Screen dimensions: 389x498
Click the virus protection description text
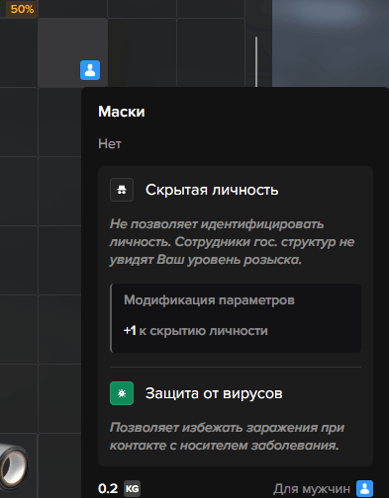pos(227,436)
